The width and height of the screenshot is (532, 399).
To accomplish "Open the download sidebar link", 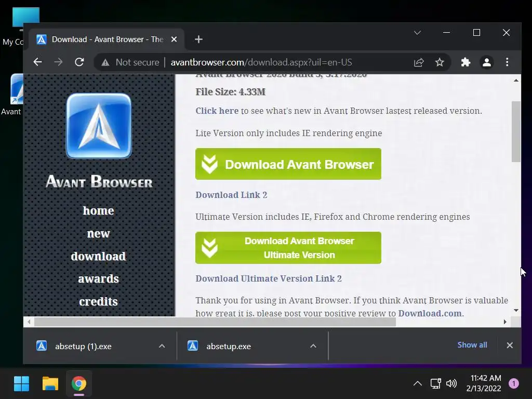I will [98, 256].
